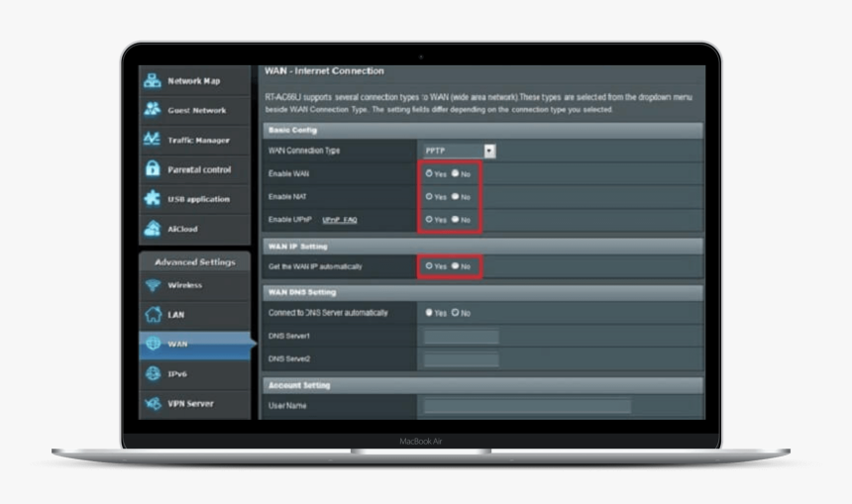852x504 pixels.
Task: Click the USB application puzzle icon
Action: coord(153,198)
